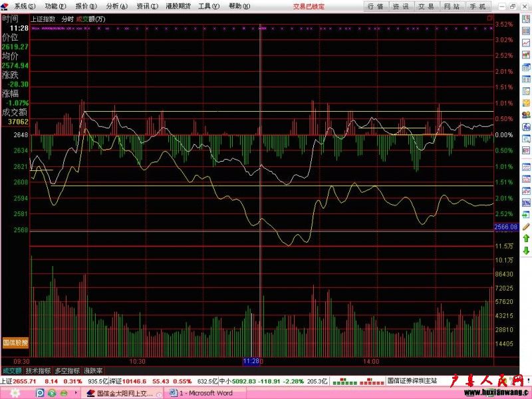Click the 网站 button at top right
The width and height of the screenshot is (532, 399).
[452, 7]
